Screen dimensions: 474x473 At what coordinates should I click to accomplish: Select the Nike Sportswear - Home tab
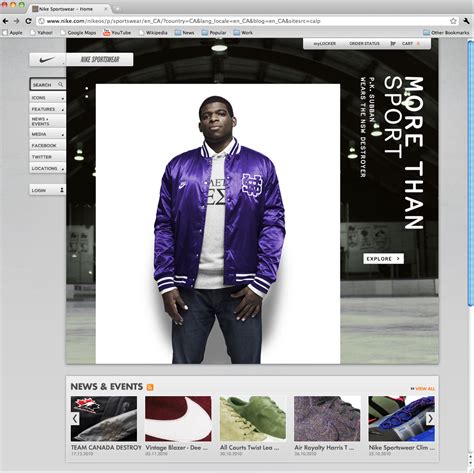[x=68, y=9]
